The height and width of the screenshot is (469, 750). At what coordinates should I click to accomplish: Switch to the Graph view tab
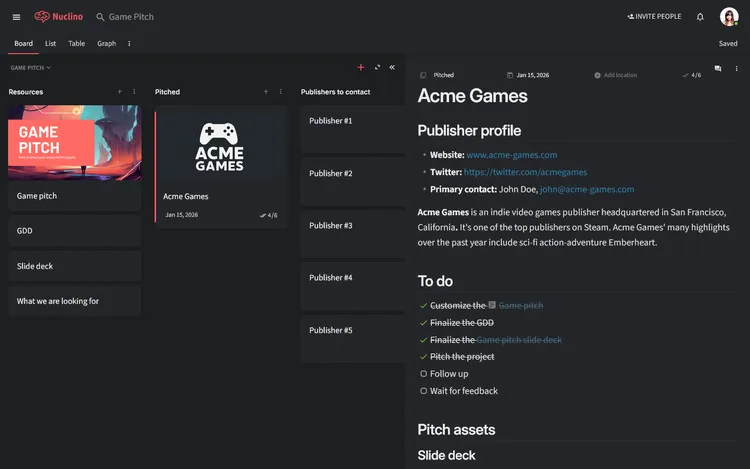pyautogui.click(x=107, y=44)
